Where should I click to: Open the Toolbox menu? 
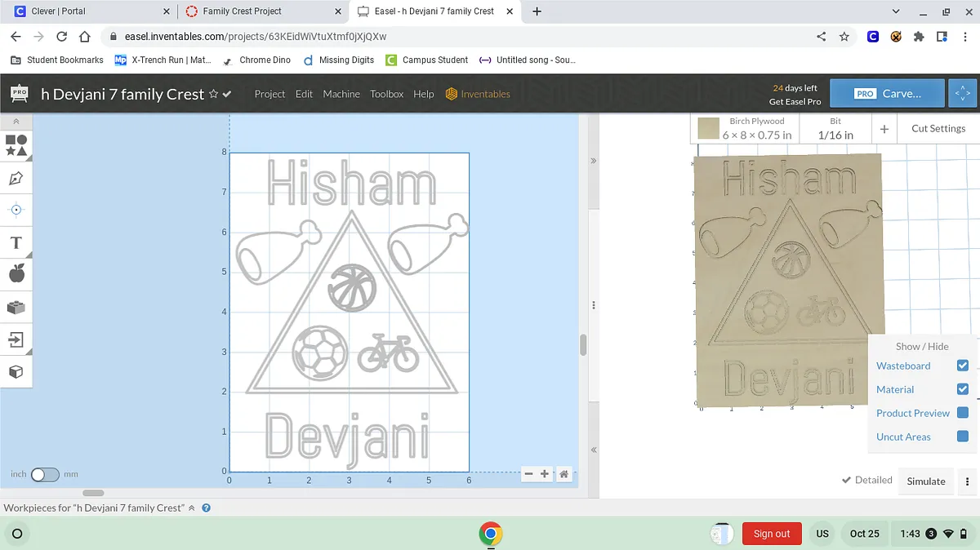(x=386, y=94)
